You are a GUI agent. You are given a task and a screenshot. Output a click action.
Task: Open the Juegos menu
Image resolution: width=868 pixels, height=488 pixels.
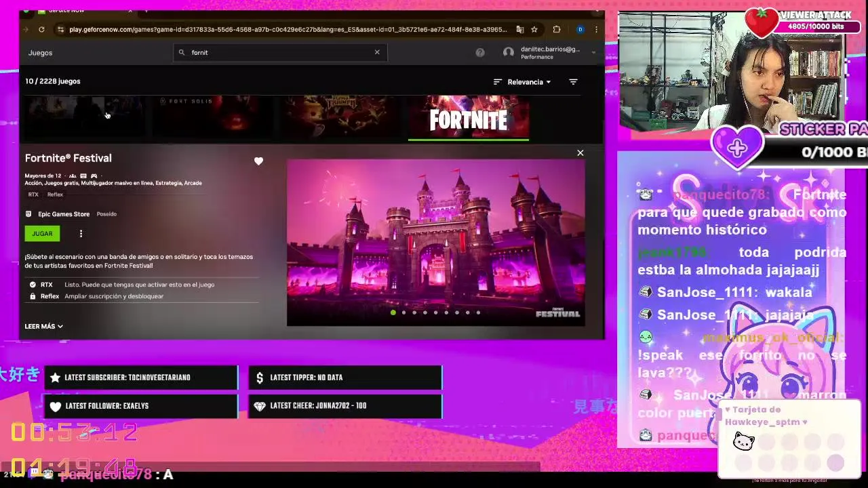(x=40, y=53)
